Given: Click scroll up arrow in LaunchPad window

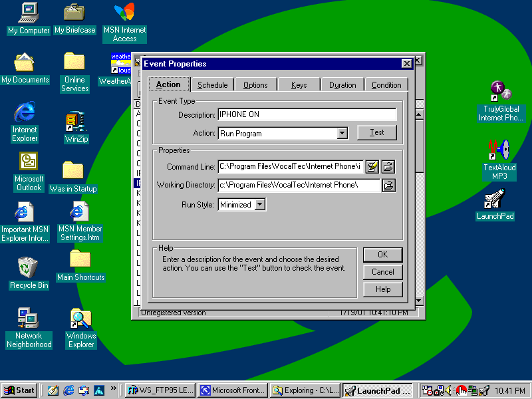Looking at the screenshot, I should coord(419,114).
